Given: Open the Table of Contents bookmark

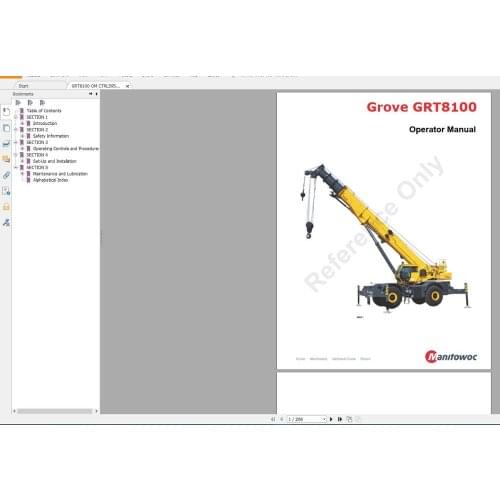Looking at the screenshot, I should click(x=44, y=111).
